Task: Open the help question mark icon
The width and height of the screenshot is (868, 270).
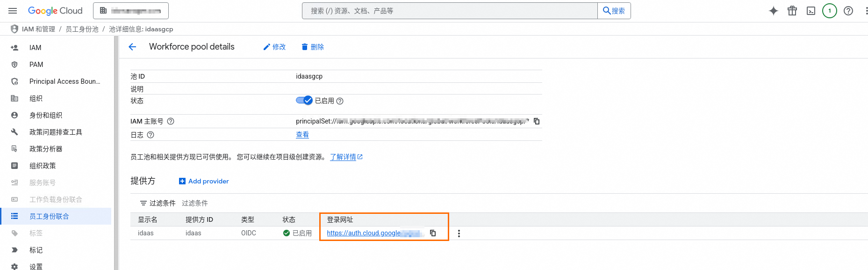Action: (x=848, y=11)
